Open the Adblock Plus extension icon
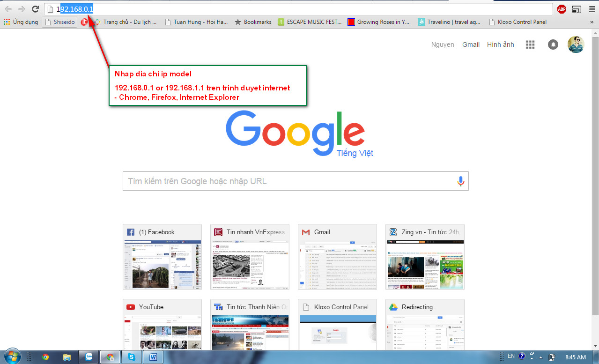The width and height of the screenshot is (599, 364). tap(562, 9)
